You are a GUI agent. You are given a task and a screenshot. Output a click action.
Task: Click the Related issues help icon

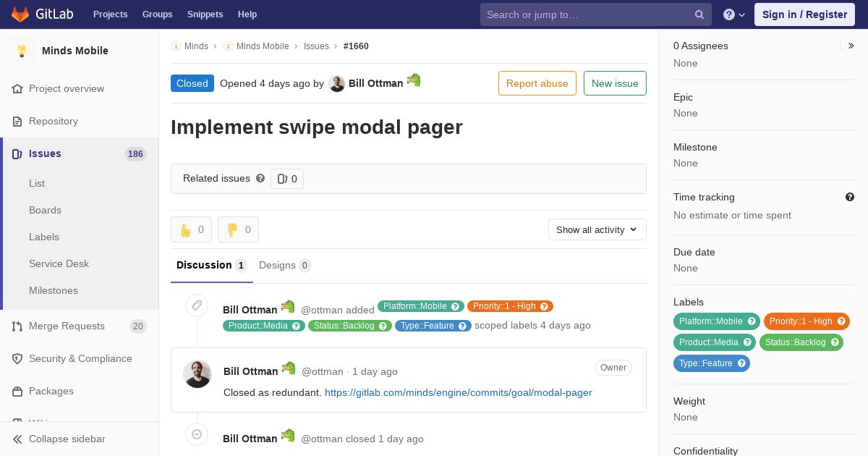tap(260, 178)
